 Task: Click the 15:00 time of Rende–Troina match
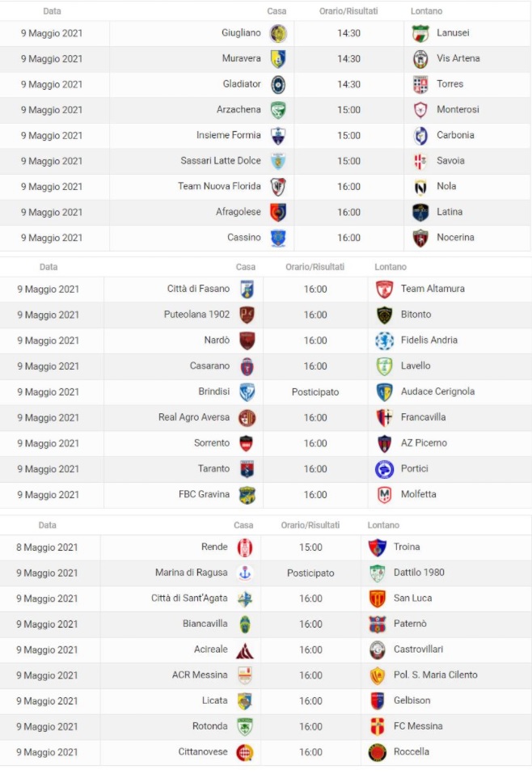tap(310, 547)
